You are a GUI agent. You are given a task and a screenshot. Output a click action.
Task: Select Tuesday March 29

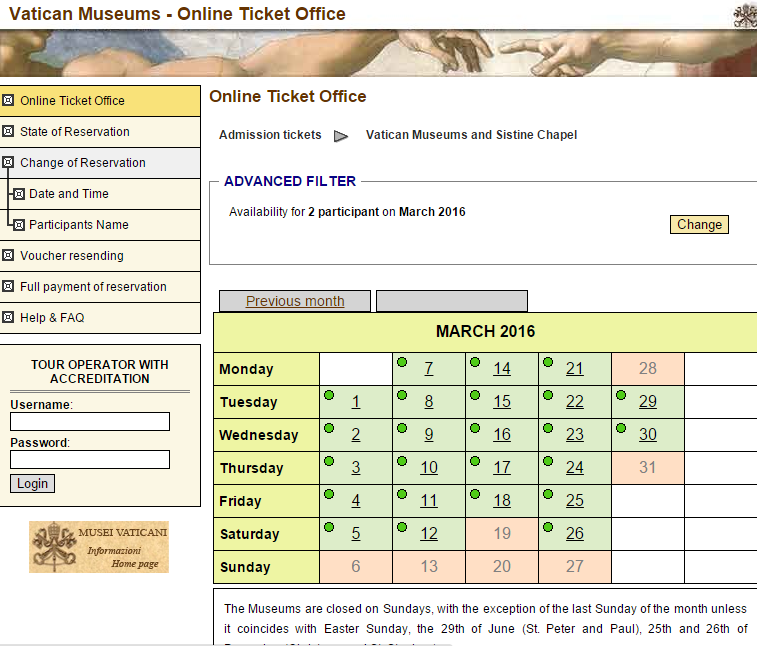pos(648,402)
